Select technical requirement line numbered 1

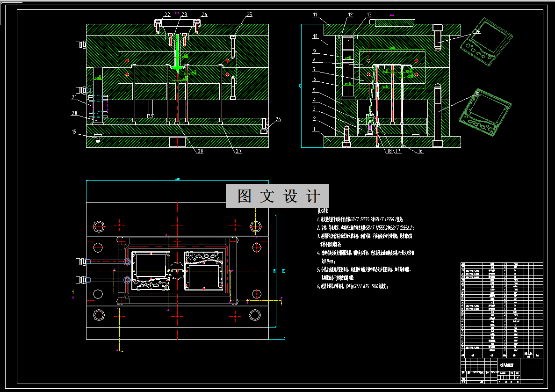[360, 219]
